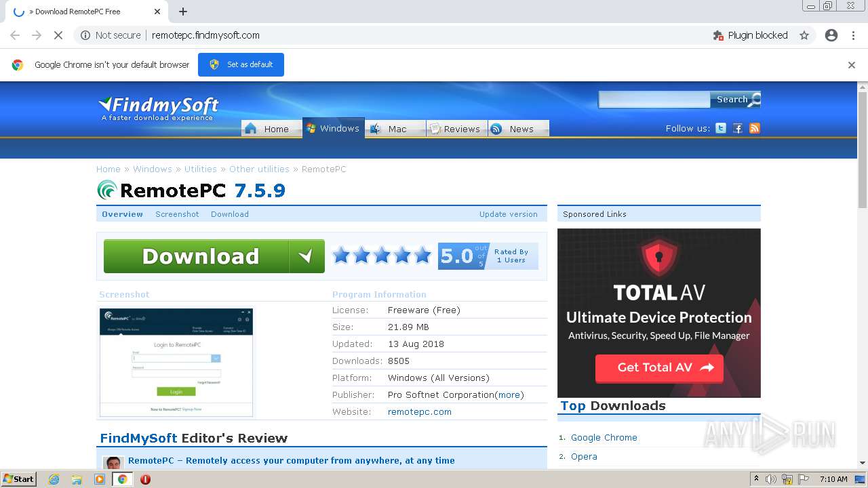Click the RemotePC logo icon beside title
The height and width of the screenshot is (488, 868).
(107, 190)
